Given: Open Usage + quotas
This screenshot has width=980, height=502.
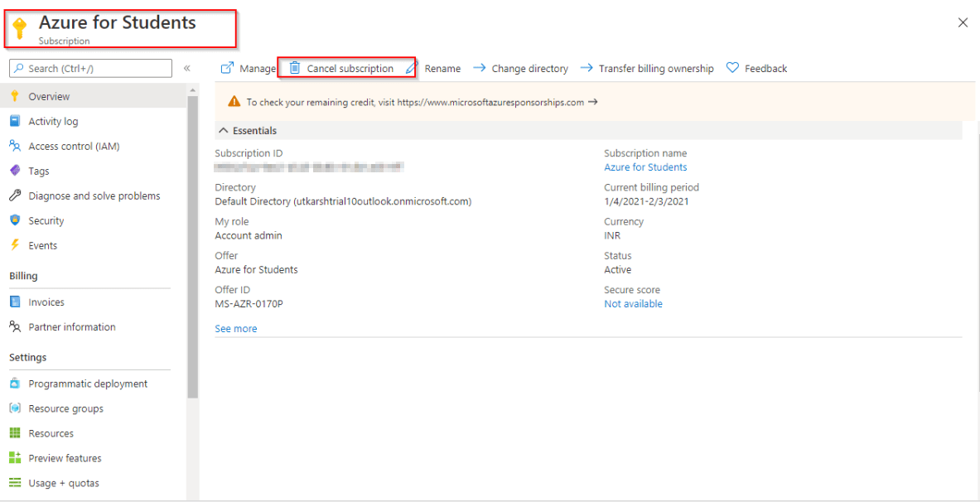Looking at the screenshot, I should click(65, 483).
